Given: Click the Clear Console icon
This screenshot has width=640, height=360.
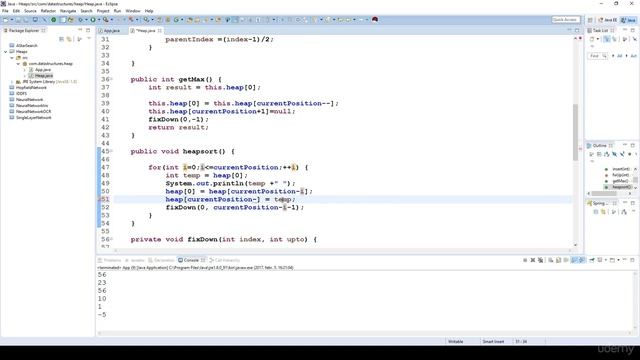Looking at the screenshot, I should pyautogui.click(x=551, y=260).
